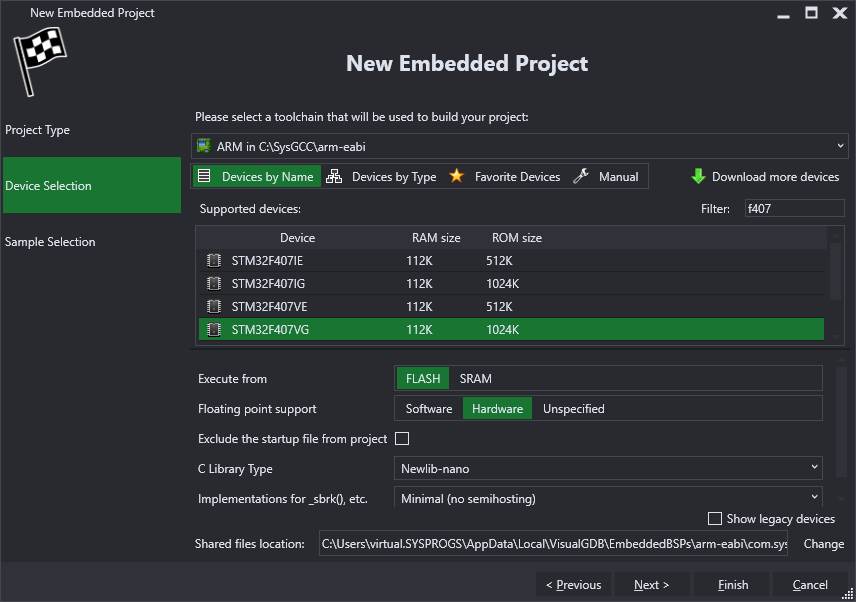Toggle the Show legacy devices checkbox
The width and height of the screenshot is (856, 602).
pyautogui.click(x=715, y=518)
